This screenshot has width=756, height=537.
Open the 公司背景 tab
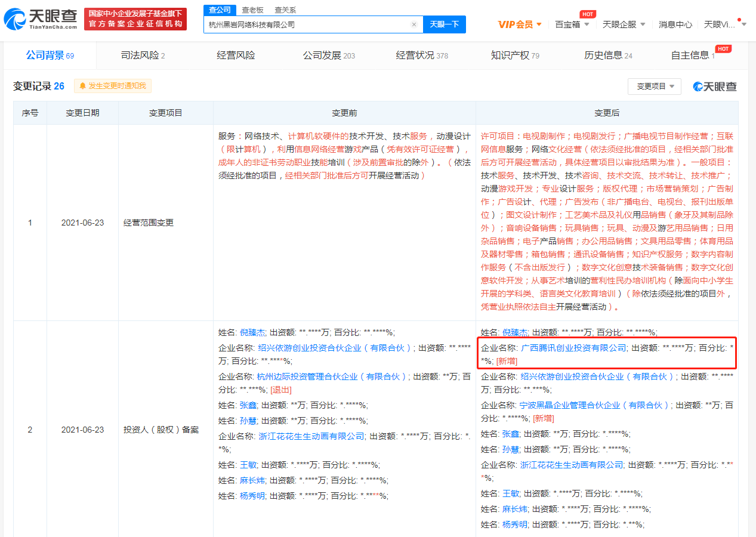click(50, 55)
